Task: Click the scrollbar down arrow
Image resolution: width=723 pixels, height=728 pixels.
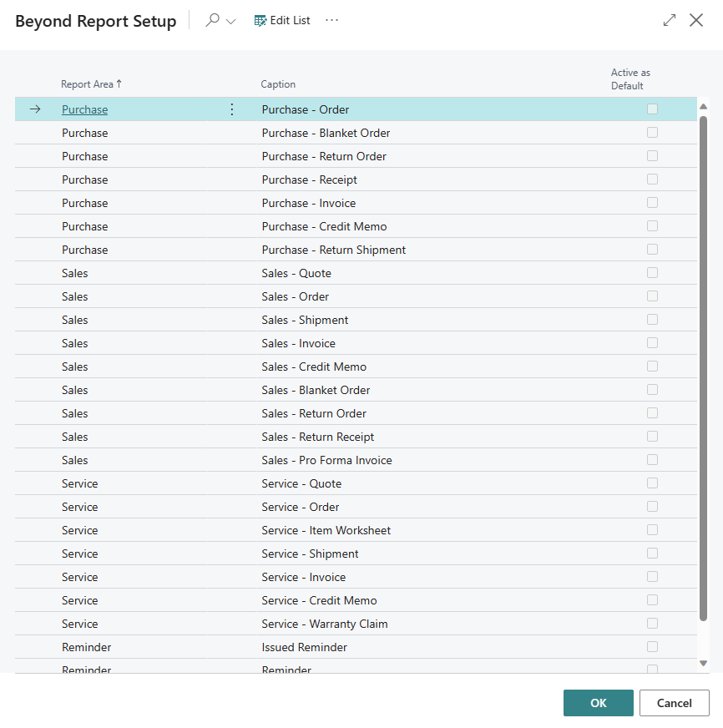Action: [x=703, y=663]
